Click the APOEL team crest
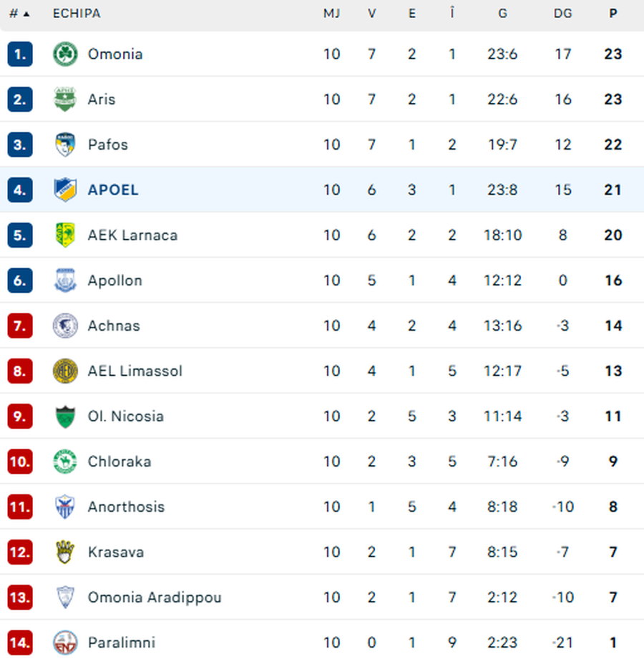This screenshot has width=644, height=664. coord(64,190)
